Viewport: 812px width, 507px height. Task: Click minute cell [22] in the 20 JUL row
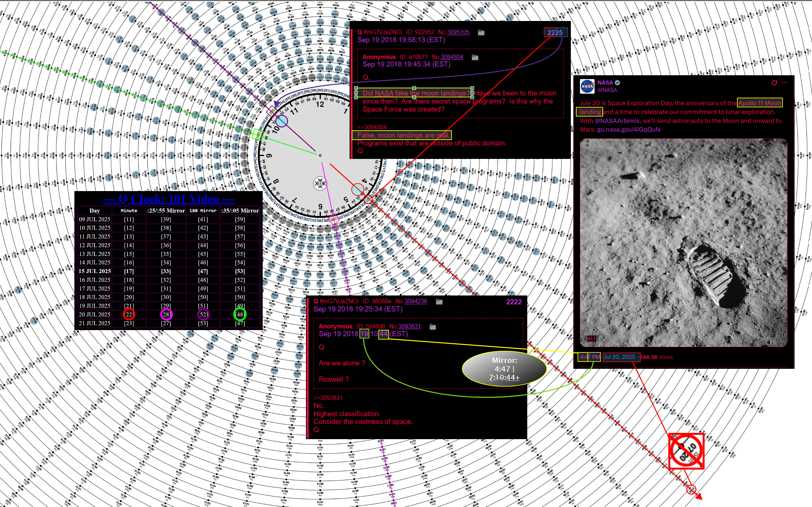tap(129, 314)
